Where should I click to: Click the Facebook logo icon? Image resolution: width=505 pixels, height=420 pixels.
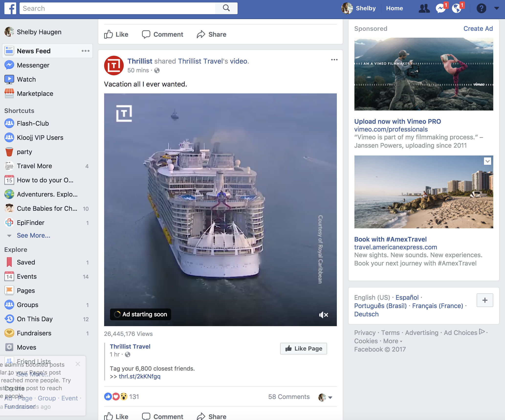[10, 8]
